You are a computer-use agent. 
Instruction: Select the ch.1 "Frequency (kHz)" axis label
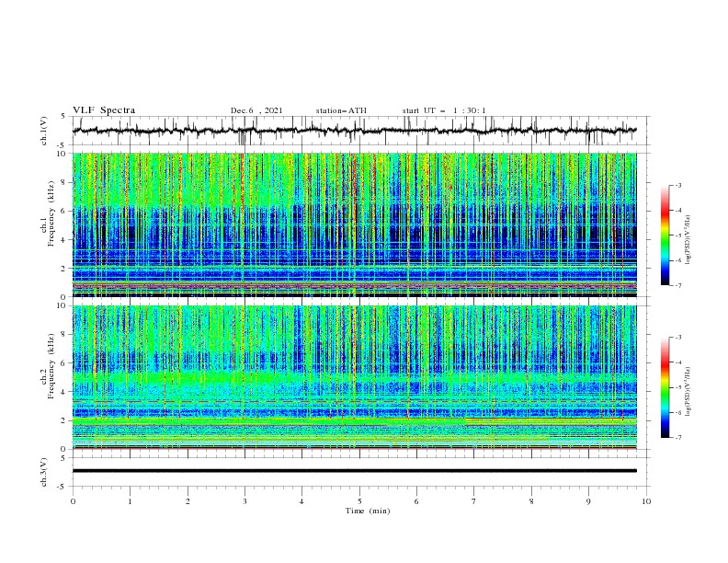coord(51,213)
